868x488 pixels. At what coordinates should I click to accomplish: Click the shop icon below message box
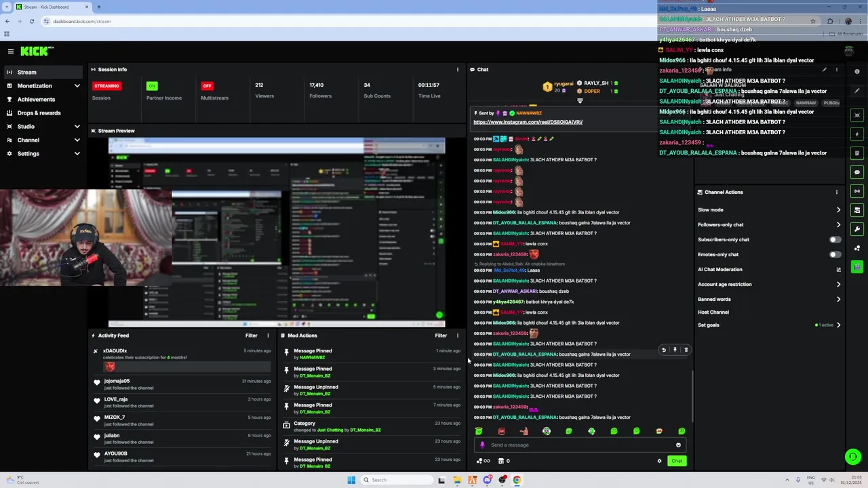[x=501, y=461]
